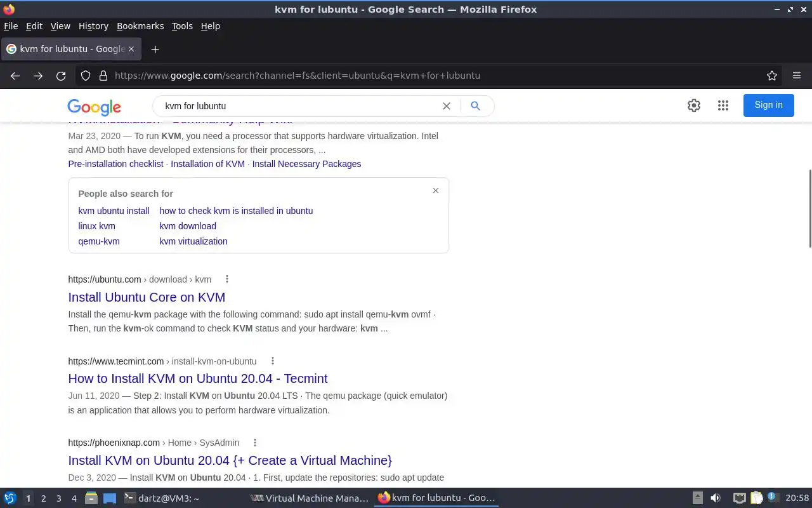
Task: Go to Google home logo
Action: [x=94, y=107]
